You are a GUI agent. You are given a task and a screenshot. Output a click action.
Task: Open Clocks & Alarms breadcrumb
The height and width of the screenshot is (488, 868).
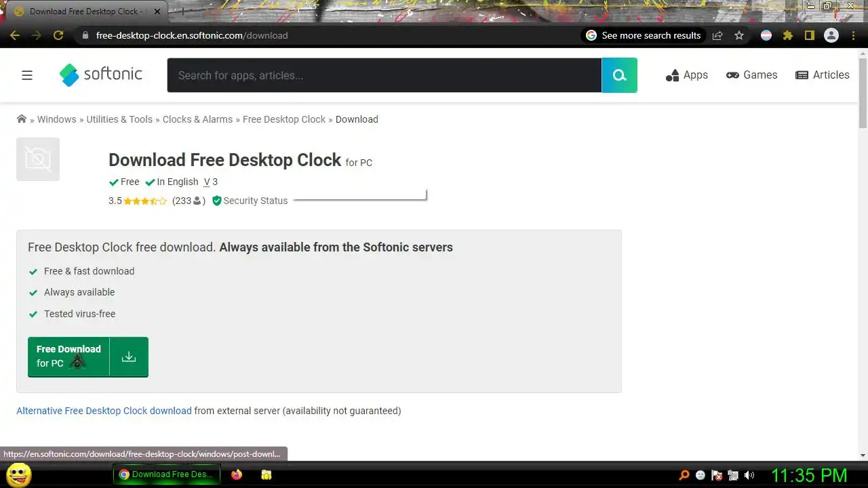pos(197,119)
